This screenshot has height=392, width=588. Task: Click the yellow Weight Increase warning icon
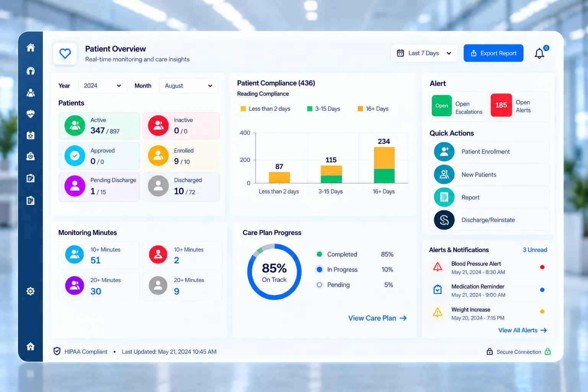[x=438, y=312]
